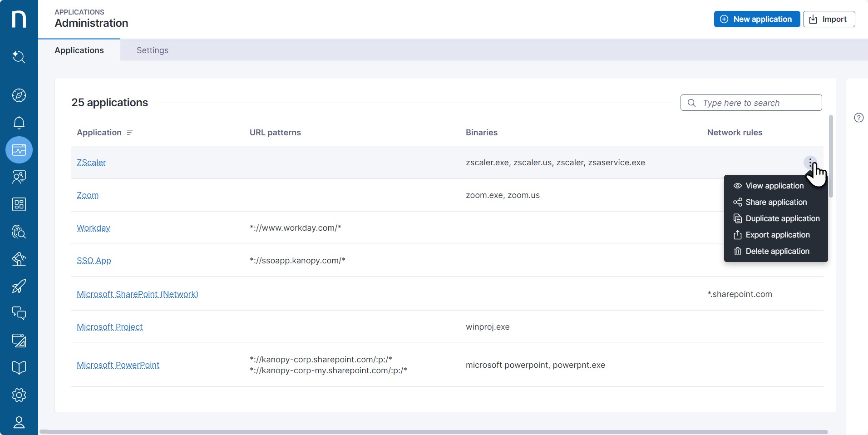Choose Export application from the context menu
This screenshot has height=435, width=868.
coord(776,235)
